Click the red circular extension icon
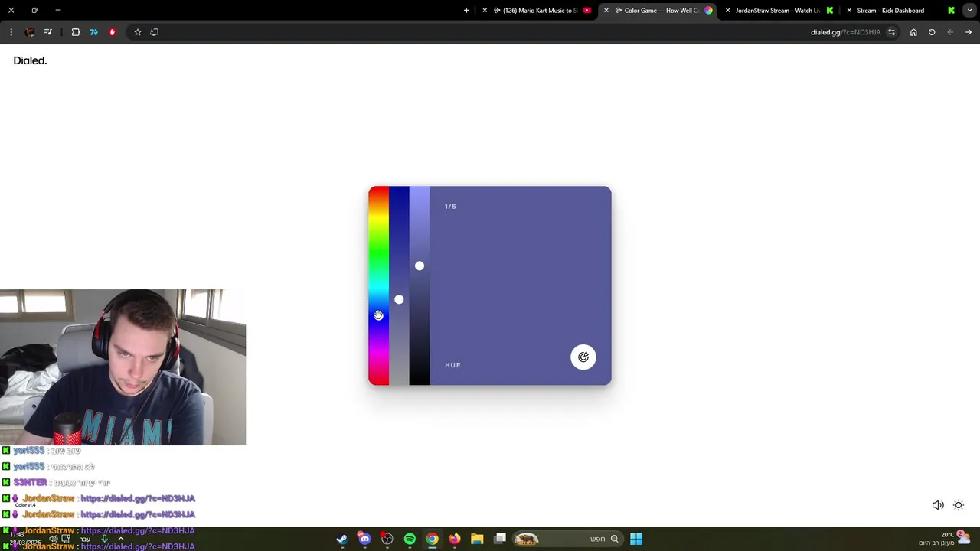Image resolution: width=980 pixels, height=551 pixels. click(x=112, y=32)
